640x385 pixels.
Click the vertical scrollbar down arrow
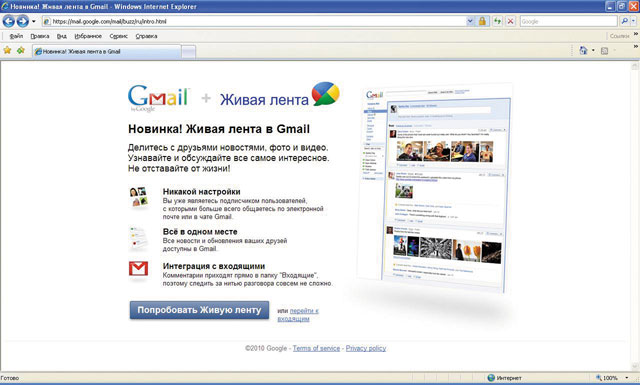(x=635, y=366)
